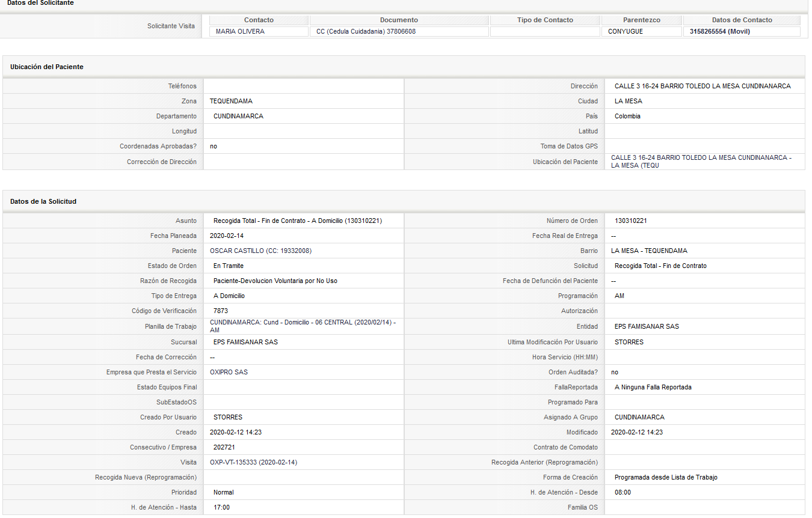
Task: Click Creado Por Usuario value STORRES
Action: [228, 417]
